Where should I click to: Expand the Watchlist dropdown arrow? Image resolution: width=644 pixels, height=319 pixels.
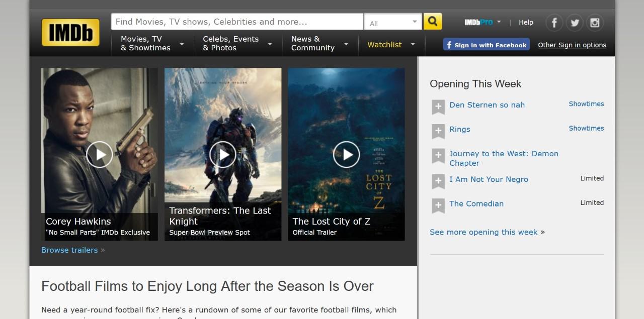pyautogui.click(x=413, y=44)
